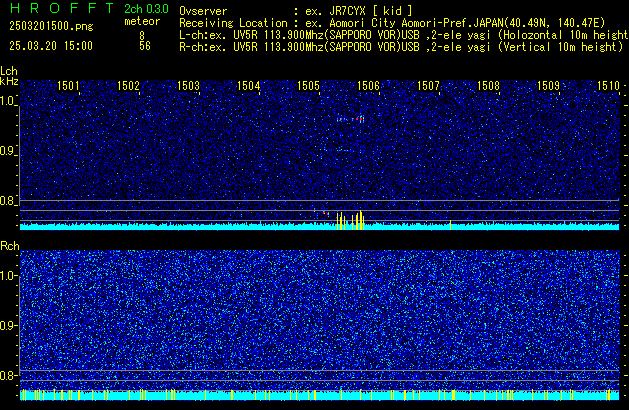Click the kHz unit label

9,81
